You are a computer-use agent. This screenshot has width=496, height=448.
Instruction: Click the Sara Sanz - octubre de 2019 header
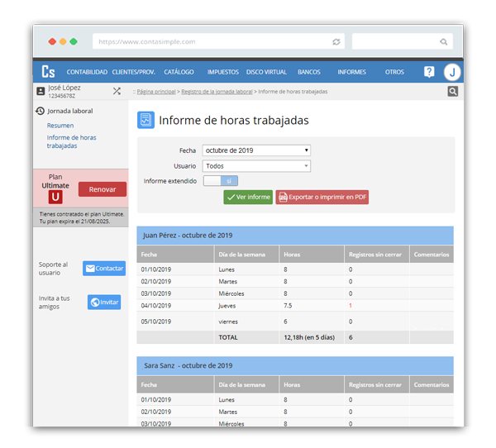click(295, 365)
